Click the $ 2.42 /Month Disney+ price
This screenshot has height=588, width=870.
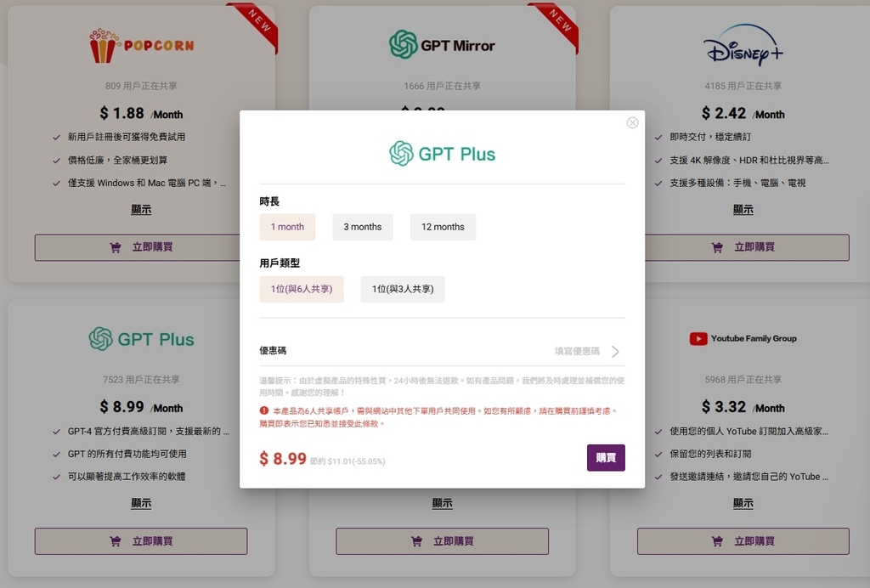click(x=743, y=114)
